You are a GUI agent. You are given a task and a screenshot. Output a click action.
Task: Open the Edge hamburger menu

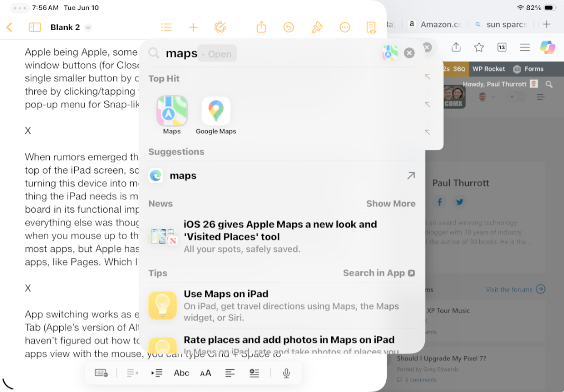click(x=525, y=48)
